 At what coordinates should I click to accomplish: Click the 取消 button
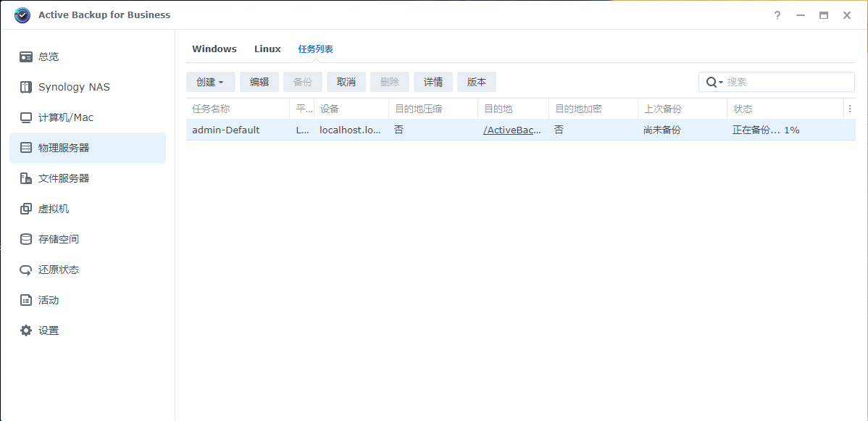(x=346, y=82)
